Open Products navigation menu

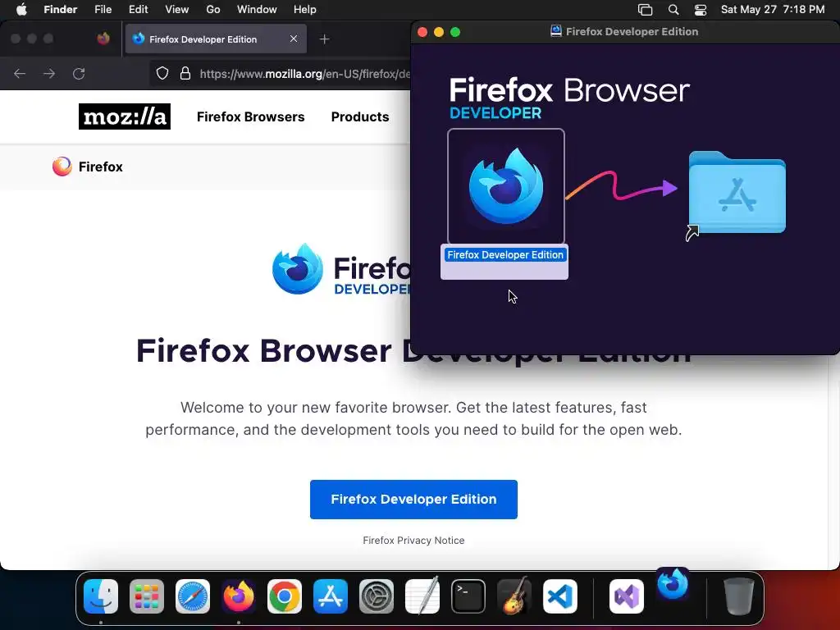[x=360, y=116]
